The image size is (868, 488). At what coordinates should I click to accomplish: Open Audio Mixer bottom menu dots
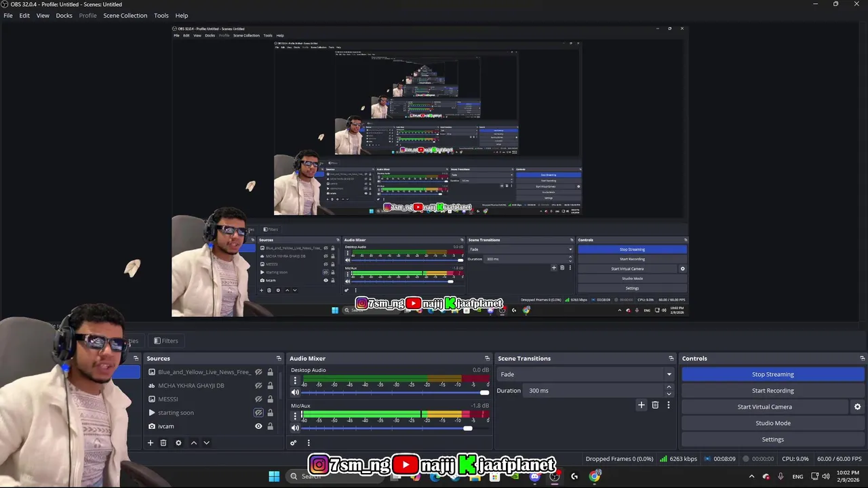(309, 443)
